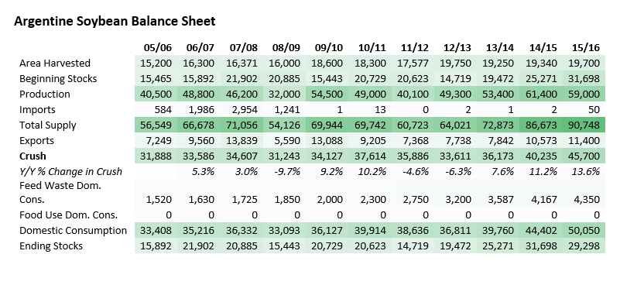The height and width of the screenshot is (285, 644).
Task: Select the Area Harvested row label
Action: point(55,64)
